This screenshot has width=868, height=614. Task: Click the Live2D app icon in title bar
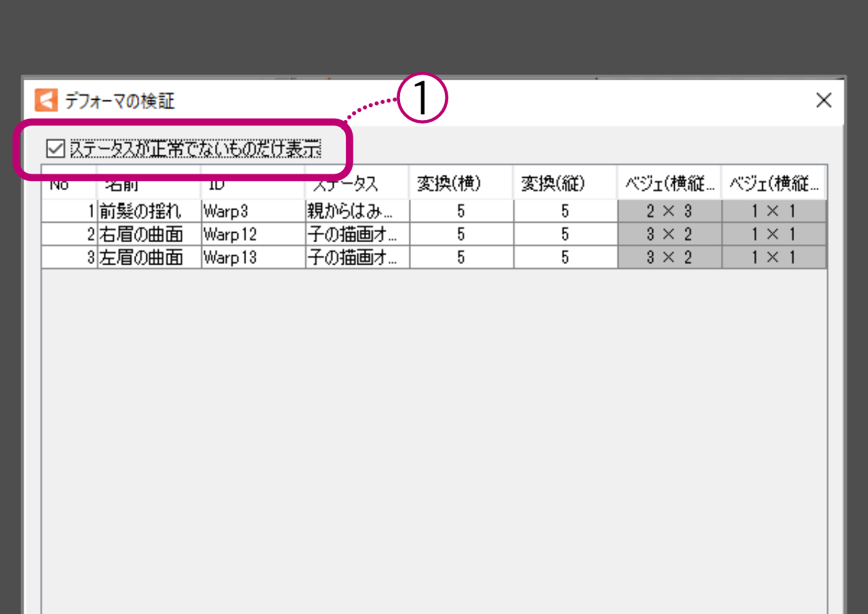pos(45,101)
